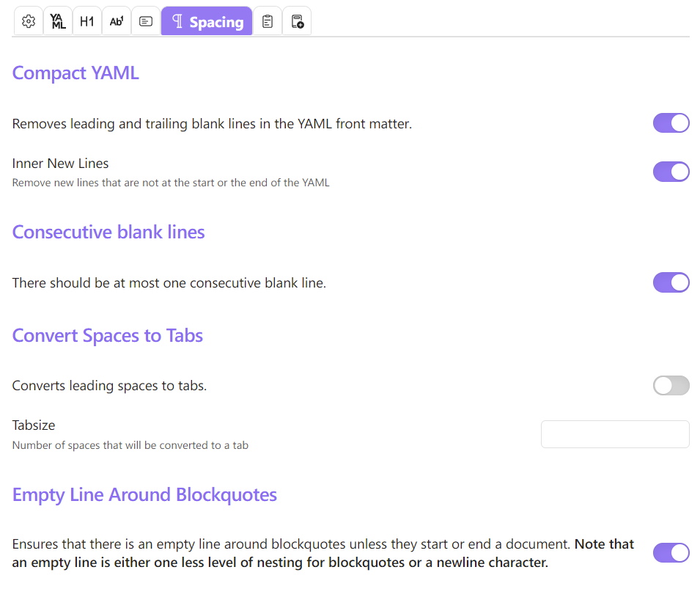Open Custom rules via the file-plus icon
Screen dimensions: 700x589
click(297, 21)
